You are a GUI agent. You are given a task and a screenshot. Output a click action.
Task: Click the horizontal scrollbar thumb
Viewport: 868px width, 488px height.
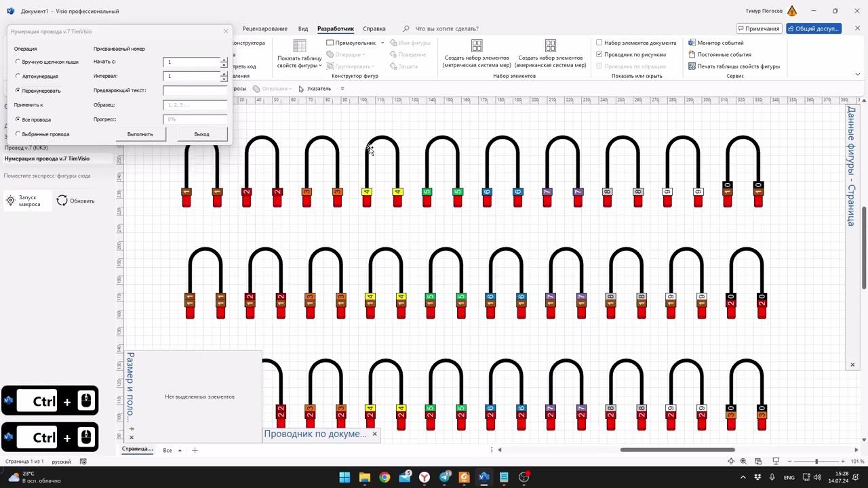click(677, 449)
